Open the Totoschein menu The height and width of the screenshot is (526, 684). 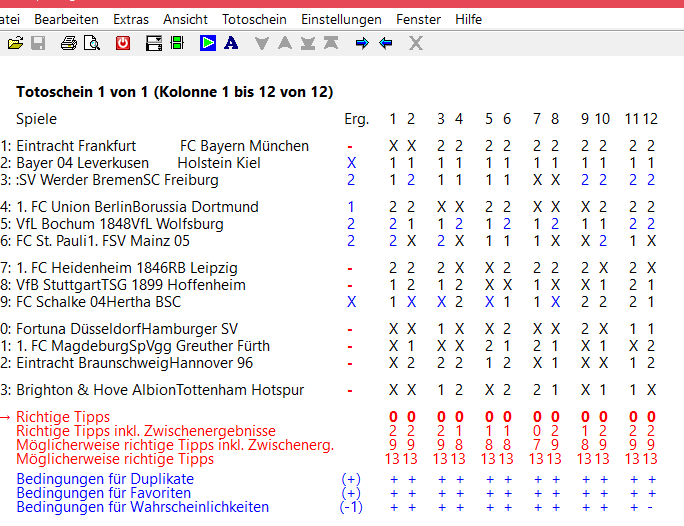(x=254, y=19)
